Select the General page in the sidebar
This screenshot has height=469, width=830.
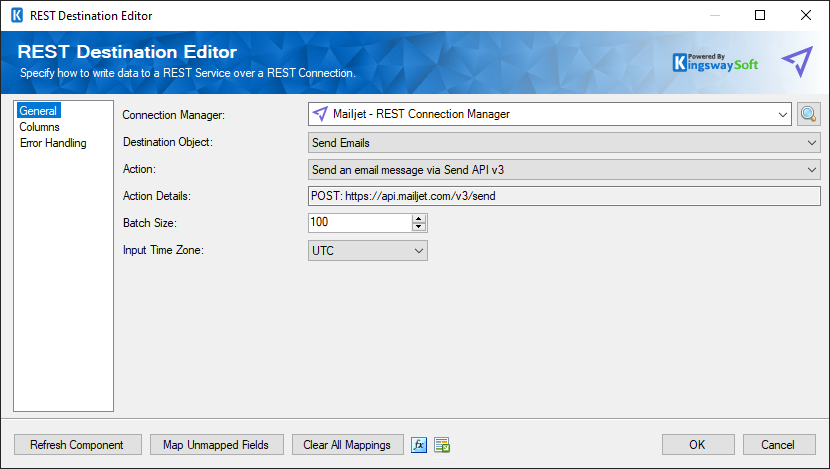pos(38,111)
